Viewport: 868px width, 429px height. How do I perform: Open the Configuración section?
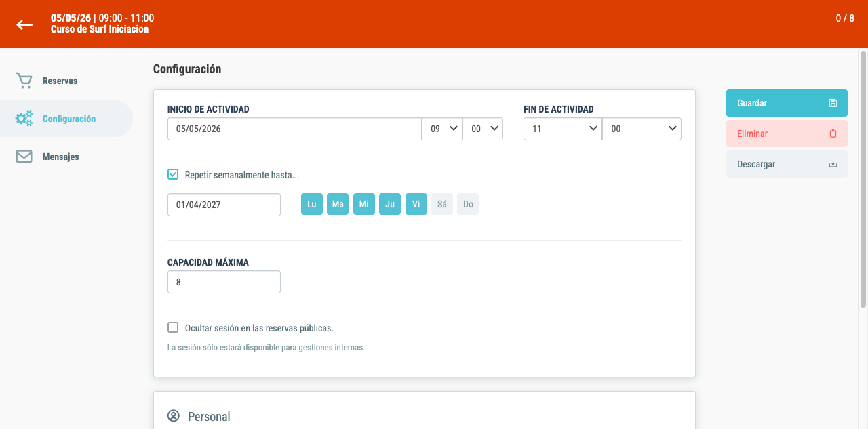pos(66,119)
